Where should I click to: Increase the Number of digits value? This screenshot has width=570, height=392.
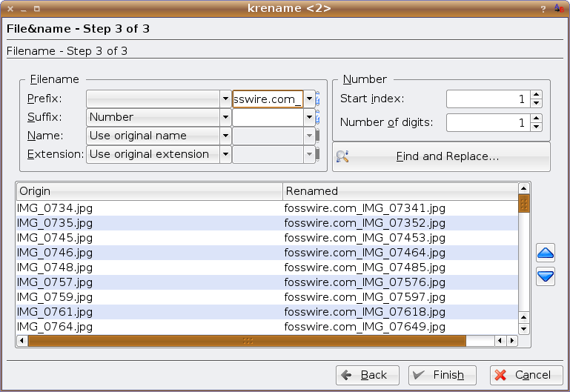point(536,118)
